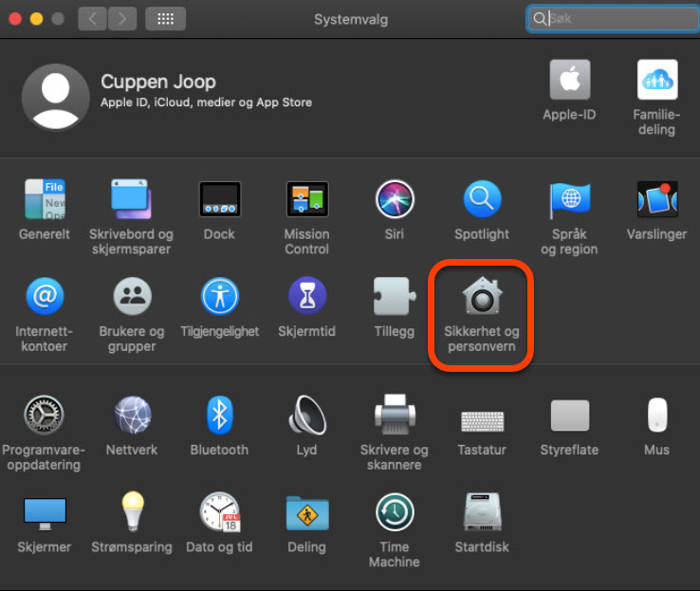Select the Time Machine icon
The height and width of the screenshot is (591, 700).
pos(394,513)
